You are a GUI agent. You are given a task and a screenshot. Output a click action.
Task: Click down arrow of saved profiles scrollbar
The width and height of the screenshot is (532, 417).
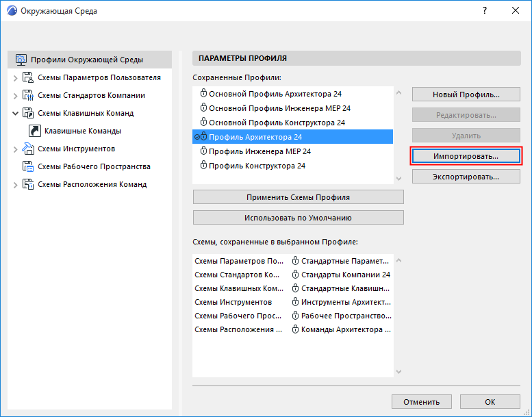[x=399, y=179]
